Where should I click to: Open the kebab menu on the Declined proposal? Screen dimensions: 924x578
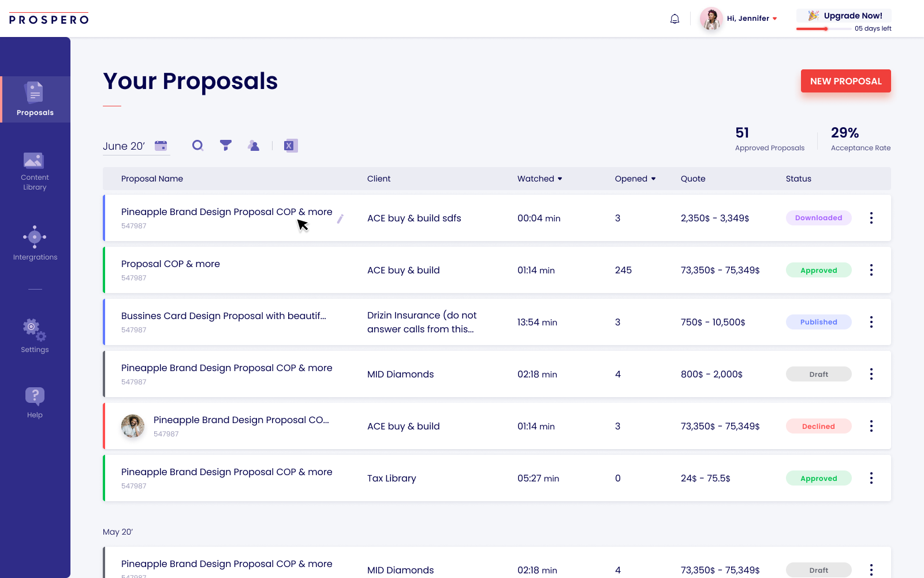871,426
